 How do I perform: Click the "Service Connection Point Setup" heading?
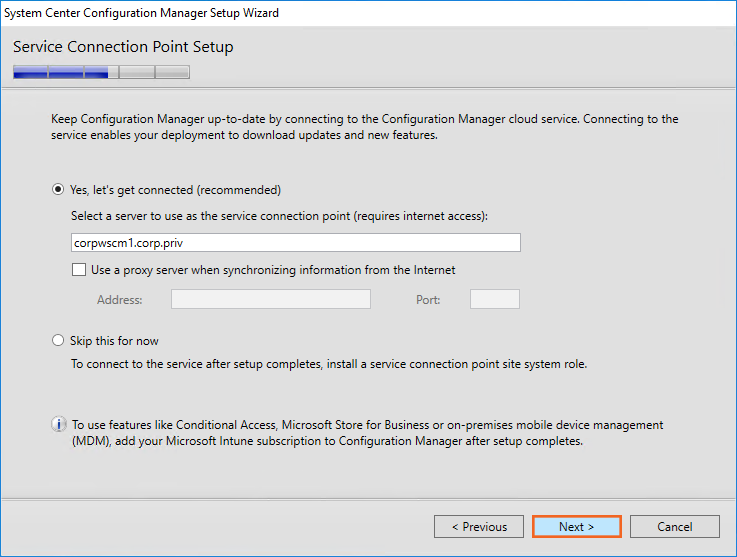[123, 47]
